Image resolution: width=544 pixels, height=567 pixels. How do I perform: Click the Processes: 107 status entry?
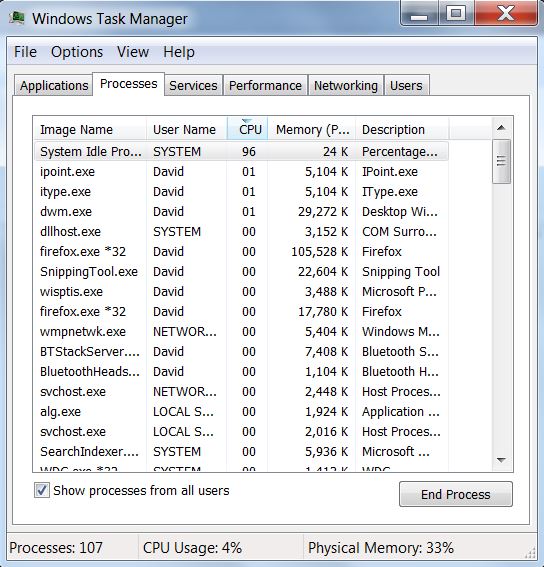56,547
